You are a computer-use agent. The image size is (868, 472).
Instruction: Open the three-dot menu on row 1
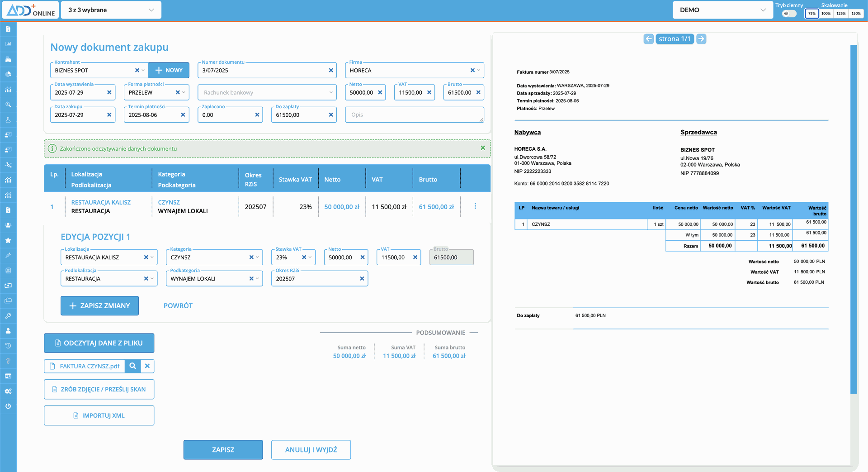475,206
